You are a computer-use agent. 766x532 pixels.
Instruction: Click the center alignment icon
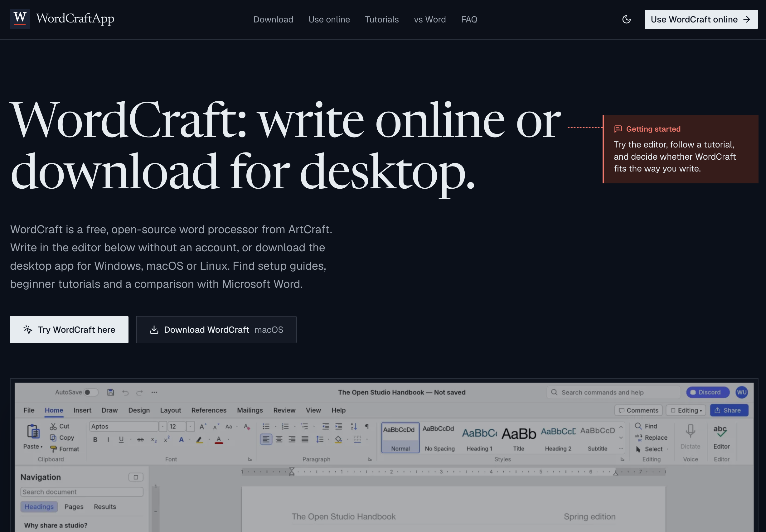(x=279, y=439)
